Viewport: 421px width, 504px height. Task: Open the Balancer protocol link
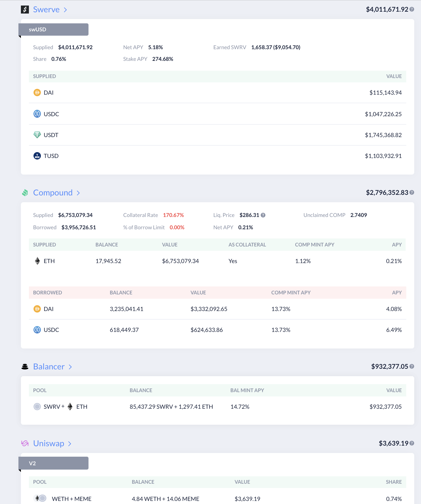[x=49, y=367]
